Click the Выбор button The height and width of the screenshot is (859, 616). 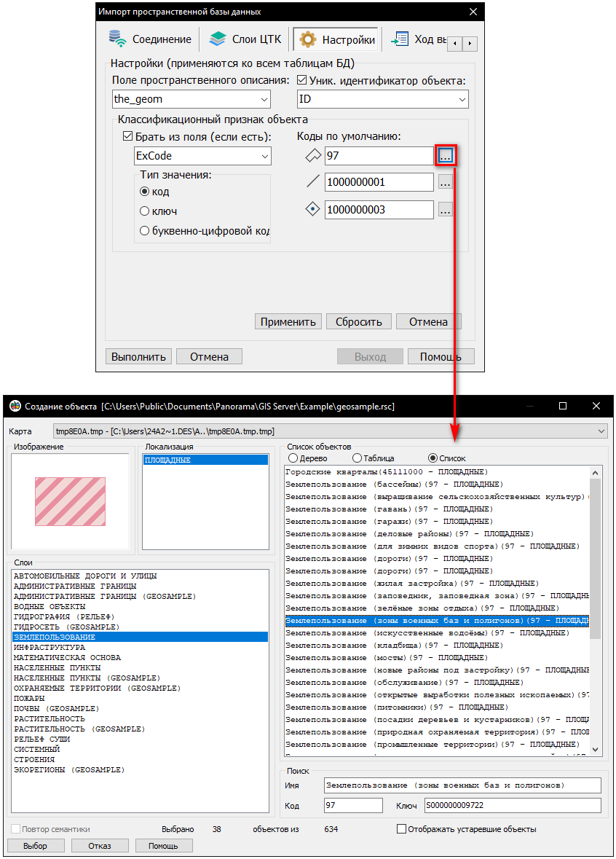35,846
